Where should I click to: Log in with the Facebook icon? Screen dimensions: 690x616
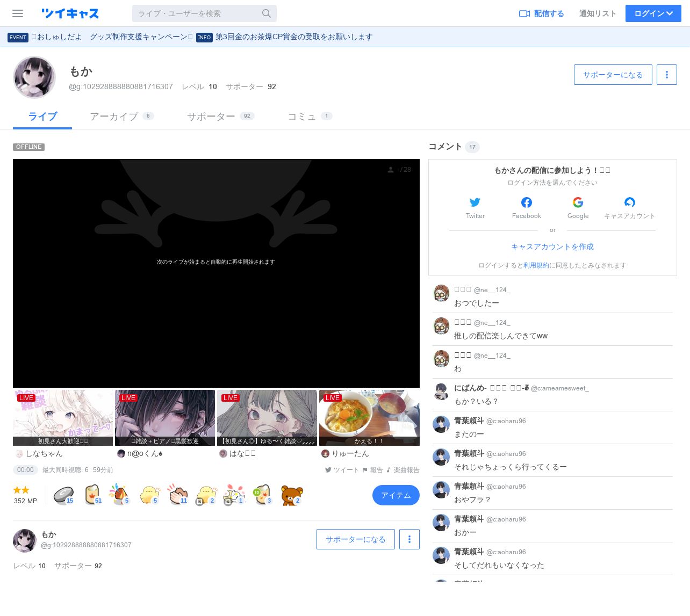click(527, 202)
